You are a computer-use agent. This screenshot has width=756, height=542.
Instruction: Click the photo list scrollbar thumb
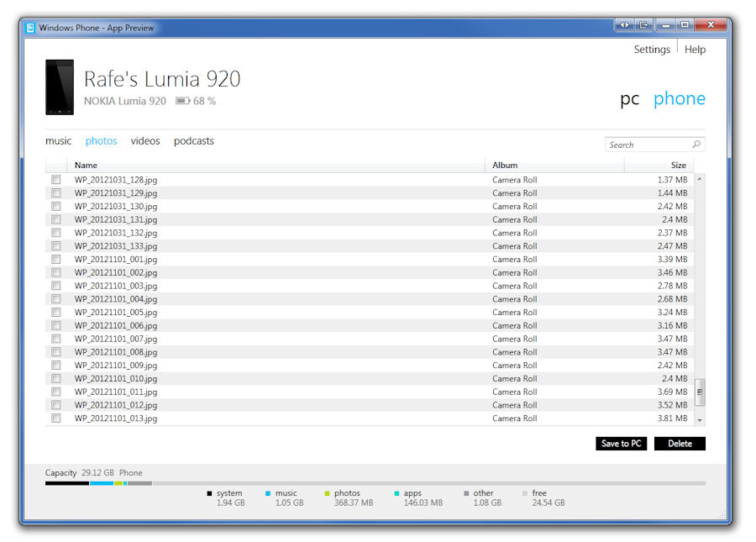coord(700,392)
